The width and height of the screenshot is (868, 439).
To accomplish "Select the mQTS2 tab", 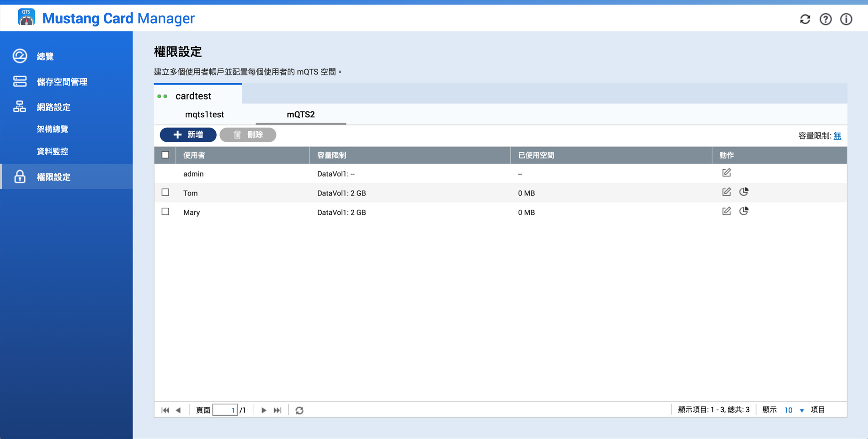I will [x=300, y=115].
